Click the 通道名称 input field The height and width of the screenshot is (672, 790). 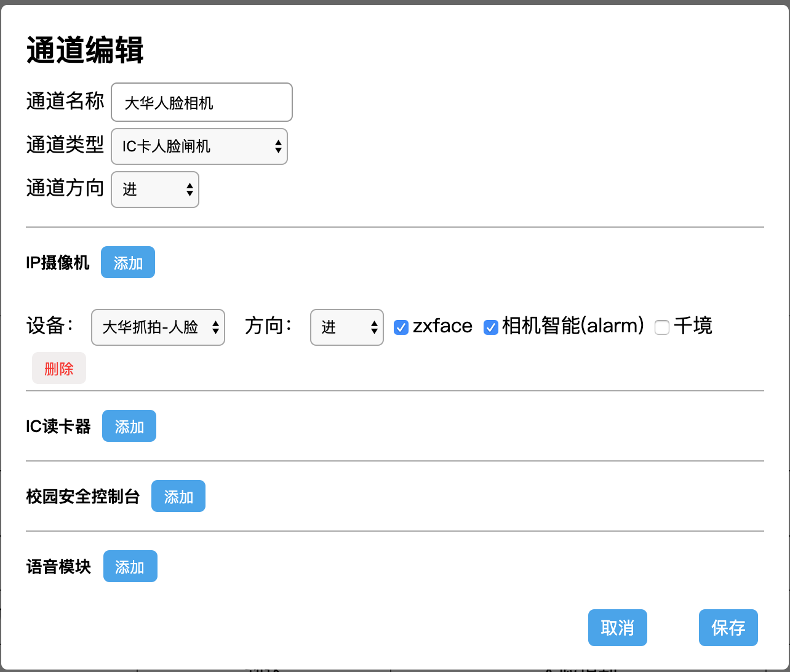tap(202, 102)
